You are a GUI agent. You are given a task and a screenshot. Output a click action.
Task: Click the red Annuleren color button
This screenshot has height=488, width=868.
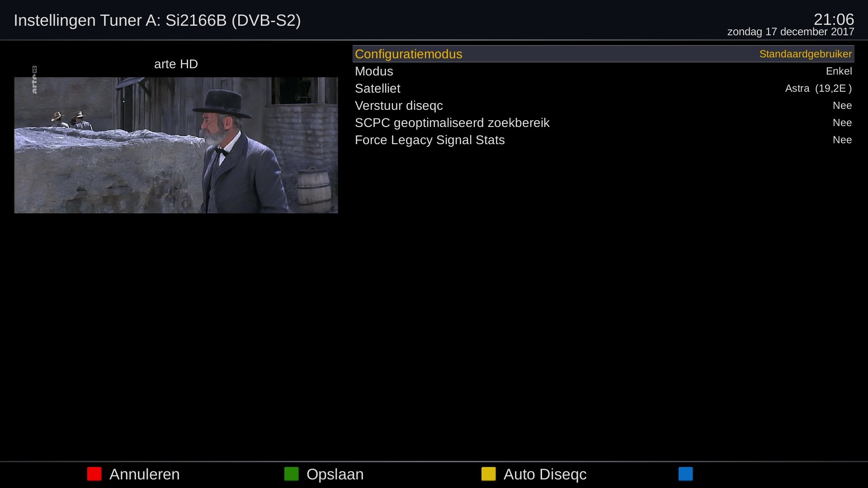pyautogui.click(x=94, y=474)
